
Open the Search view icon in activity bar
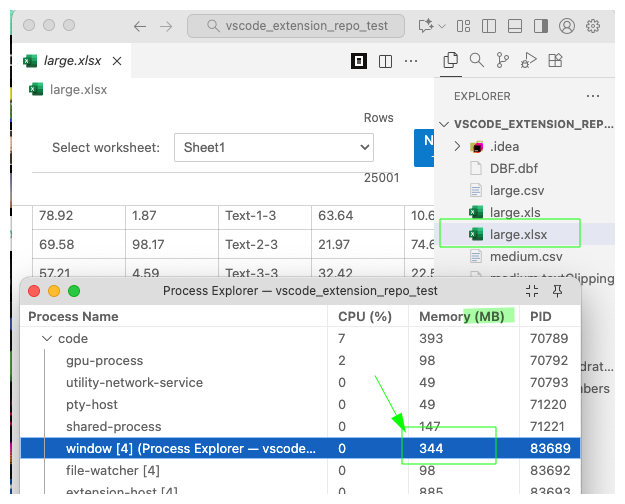476,61
